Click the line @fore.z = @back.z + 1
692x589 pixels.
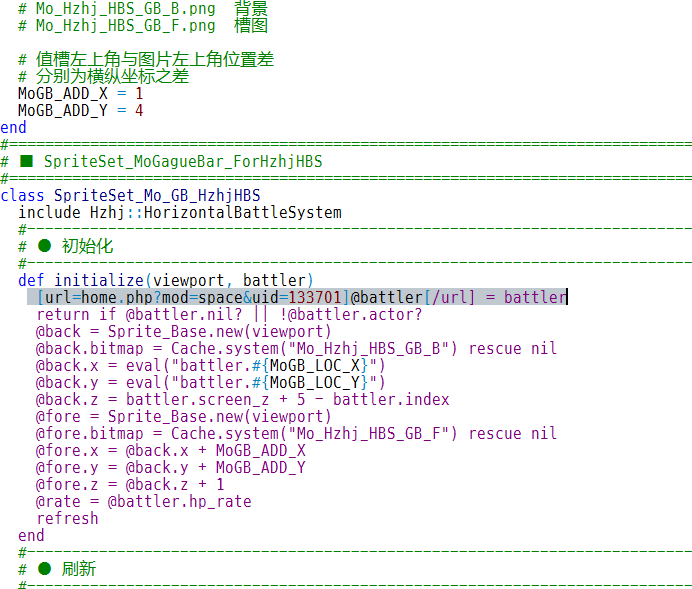pyautogui.click(x=130, y=484)
